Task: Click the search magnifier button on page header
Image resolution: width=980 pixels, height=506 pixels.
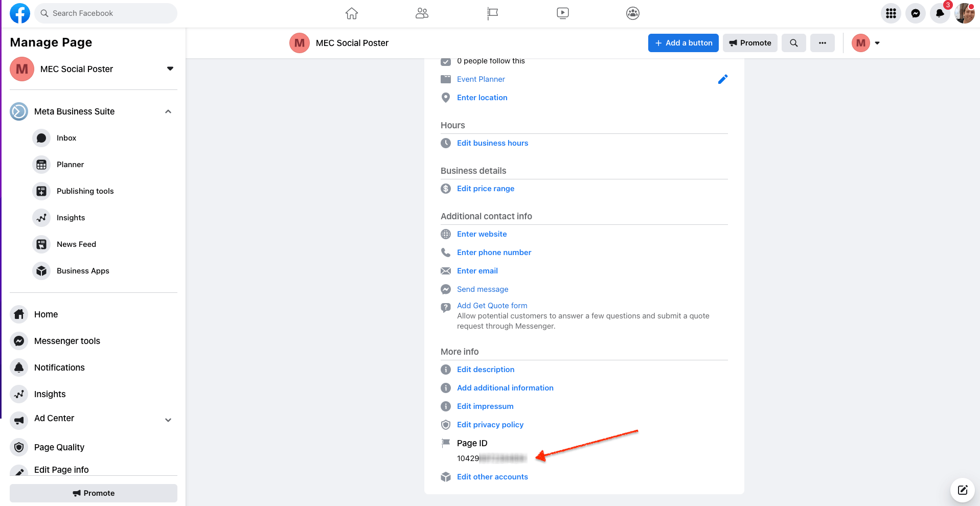Action: 793,43
